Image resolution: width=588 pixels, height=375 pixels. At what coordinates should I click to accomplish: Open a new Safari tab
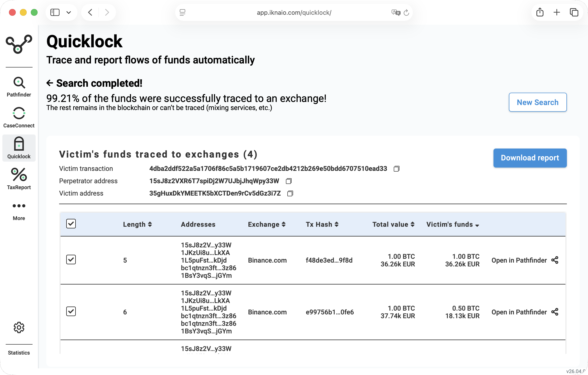click(557, 12)
